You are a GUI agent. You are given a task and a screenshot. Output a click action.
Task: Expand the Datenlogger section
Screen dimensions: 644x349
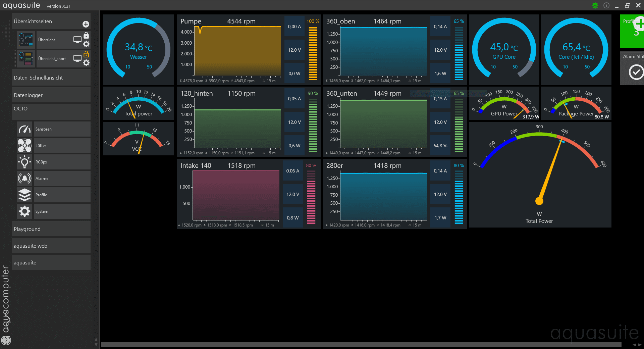[x=51, y=95]
